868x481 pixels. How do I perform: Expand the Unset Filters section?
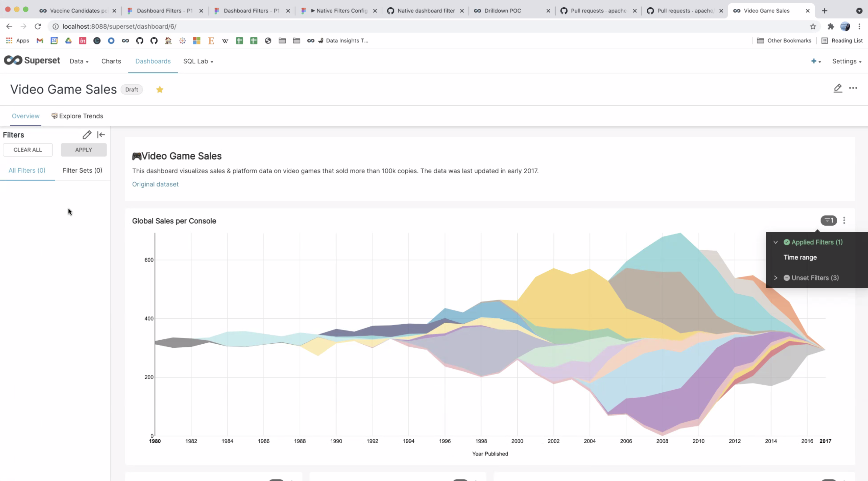pos(776,278)
